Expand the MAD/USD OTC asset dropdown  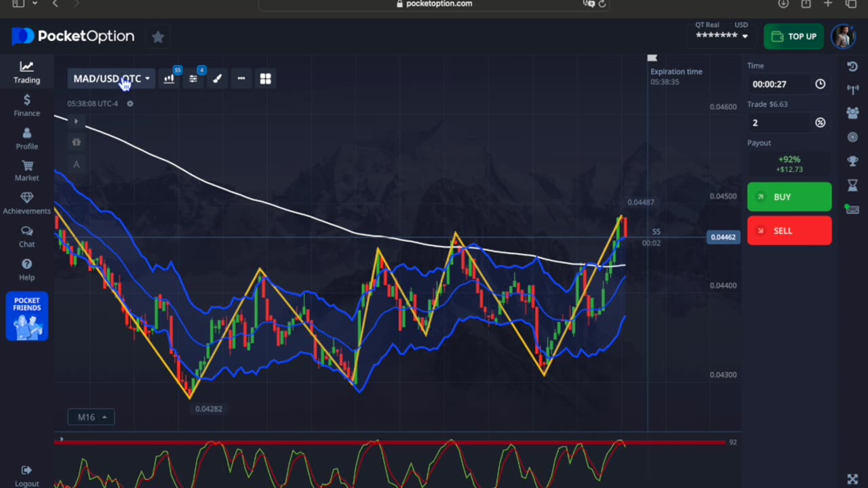[112, 79]
